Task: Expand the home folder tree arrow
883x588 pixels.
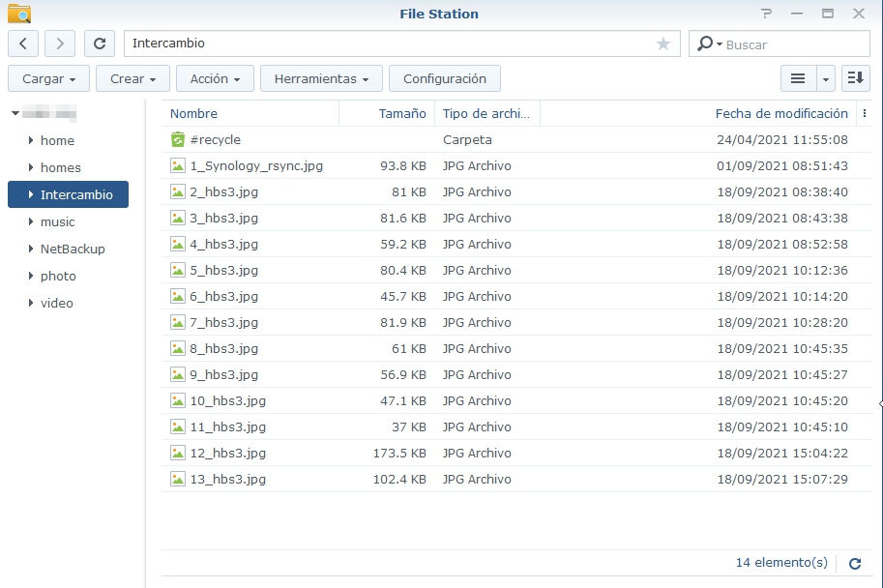Action: [x=32, y=141]
